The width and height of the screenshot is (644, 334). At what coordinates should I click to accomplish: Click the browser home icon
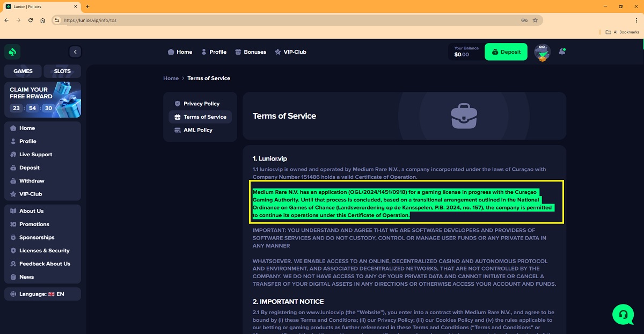[42, 20]
